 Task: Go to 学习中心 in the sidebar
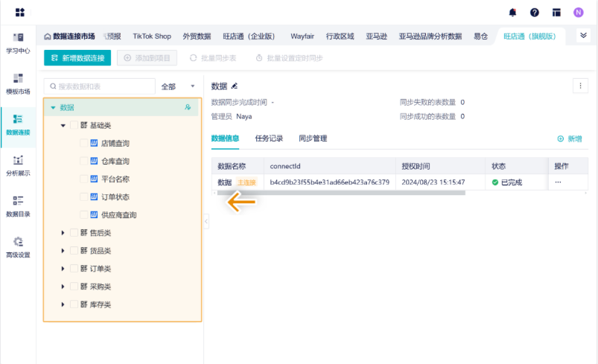click(x=18, y=43)
